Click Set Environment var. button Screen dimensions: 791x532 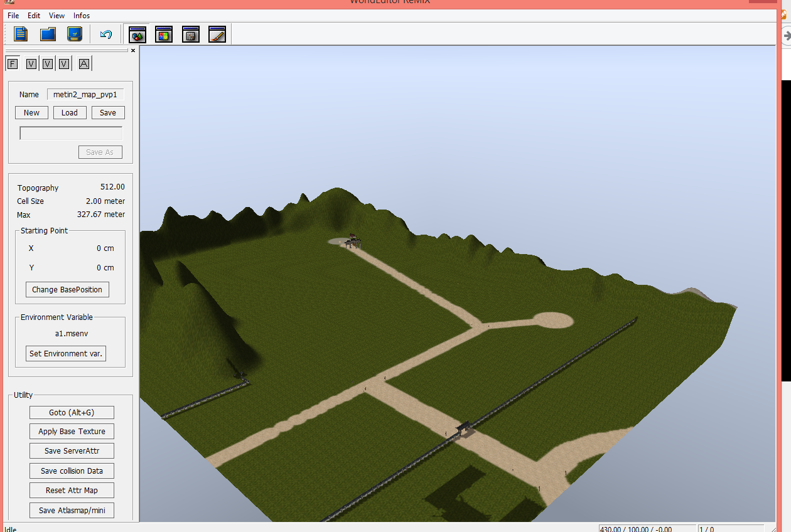[66, 353]
